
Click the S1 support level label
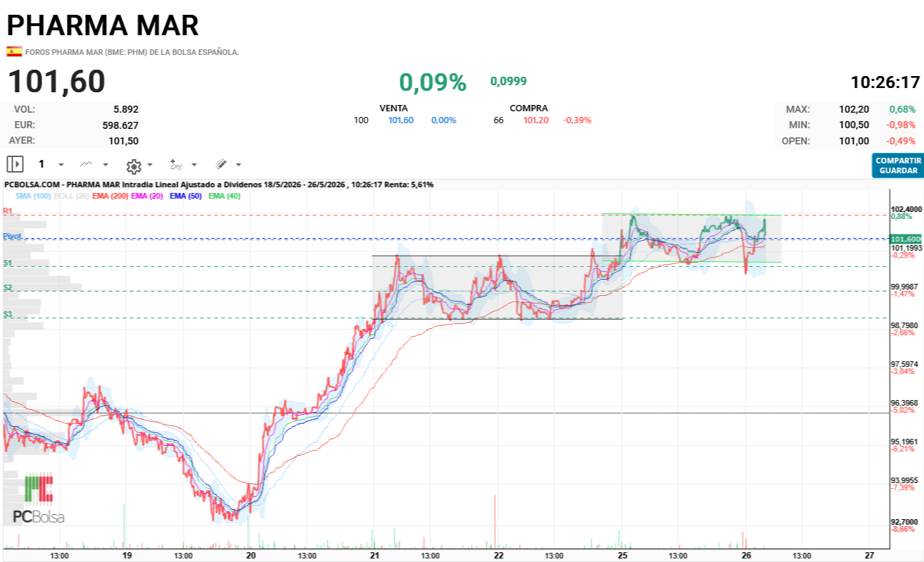coord(8,263)
